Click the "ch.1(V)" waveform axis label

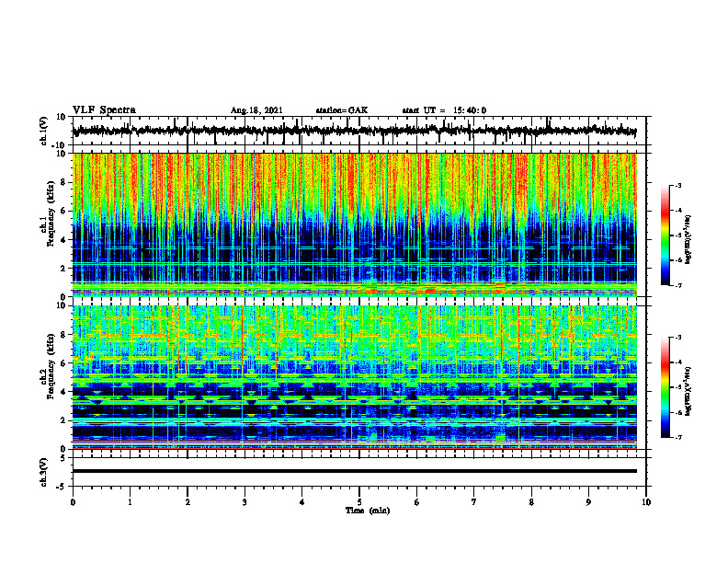click(x=44, y=131)
